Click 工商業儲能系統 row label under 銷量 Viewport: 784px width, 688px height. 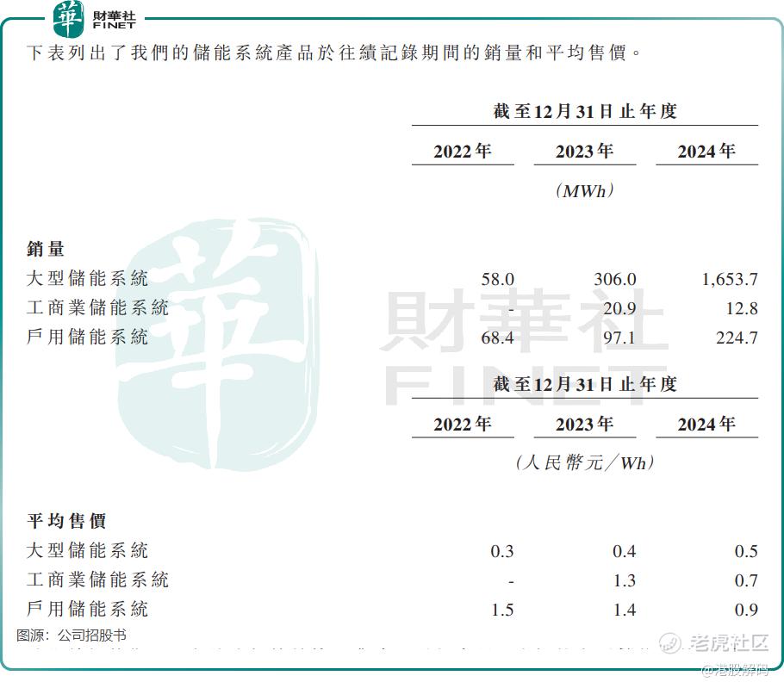(97, 307)
